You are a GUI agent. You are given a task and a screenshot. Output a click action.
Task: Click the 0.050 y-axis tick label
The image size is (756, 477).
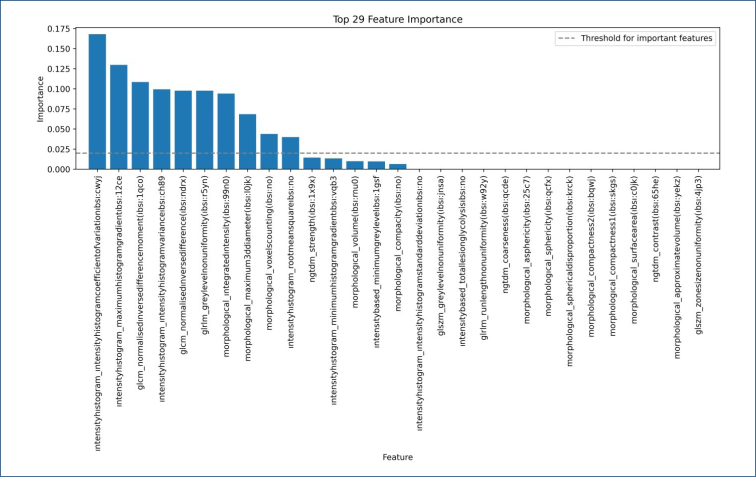[x=58, y=129]
